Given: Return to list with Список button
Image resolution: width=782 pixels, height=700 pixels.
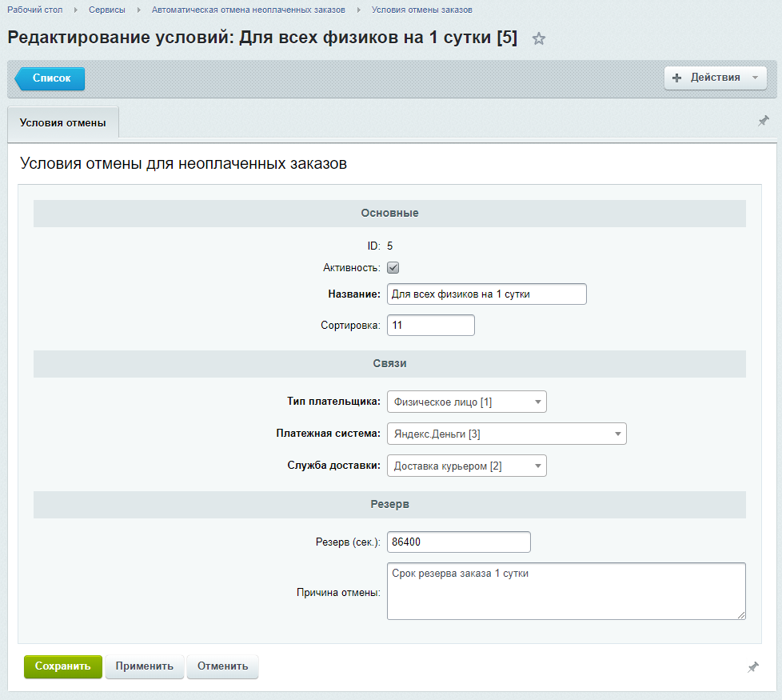Looking at the screenshot, I should point(50,78).
